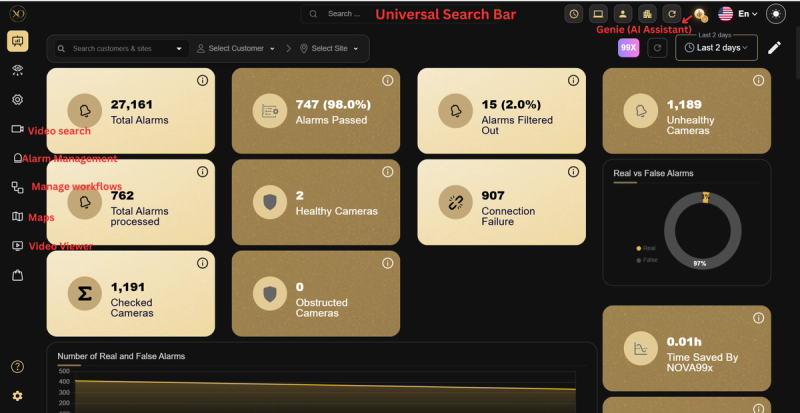Viewport: 800px width, 413px height.
Task: Click the False legend entry in donut chart
Action: coord(647,260)
